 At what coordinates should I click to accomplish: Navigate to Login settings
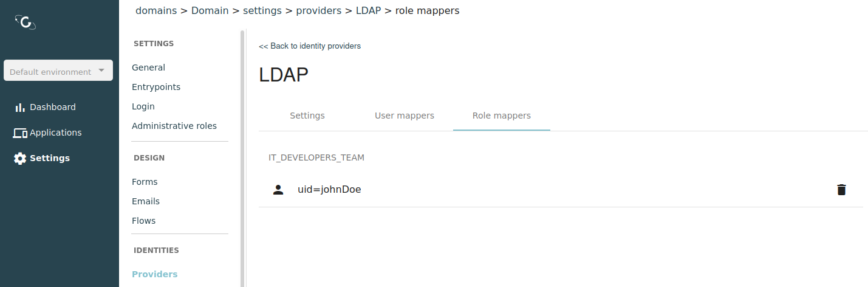143,106
